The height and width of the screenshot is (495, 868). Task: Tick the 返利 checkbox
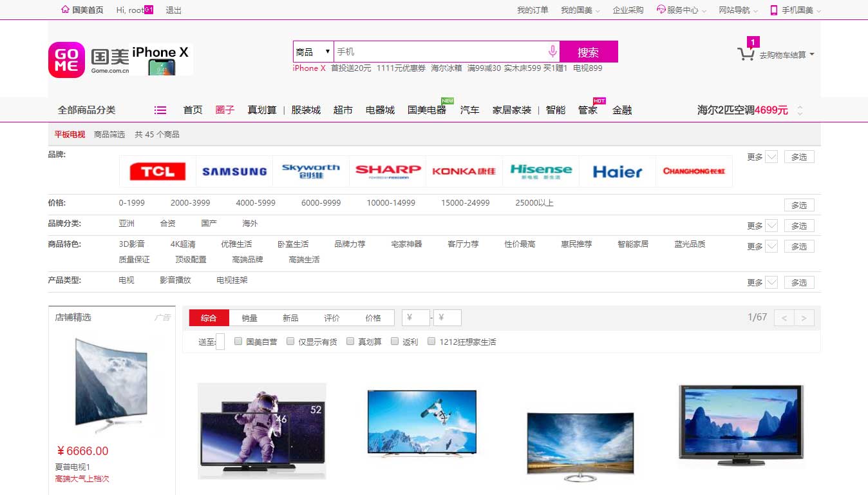coord(395,342)
